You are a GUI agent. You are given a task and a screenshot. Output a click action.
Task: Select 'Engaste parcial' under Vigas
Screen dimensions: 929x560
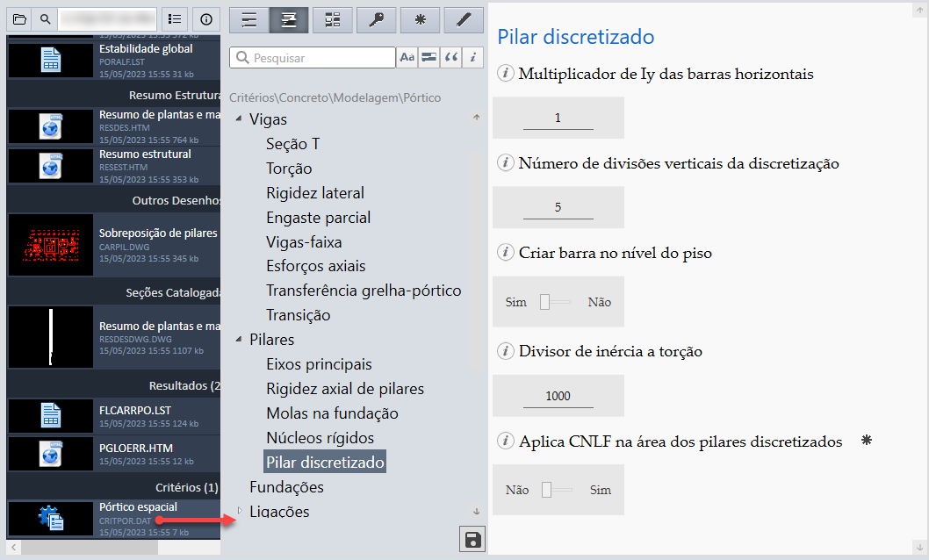click(318, 218)
